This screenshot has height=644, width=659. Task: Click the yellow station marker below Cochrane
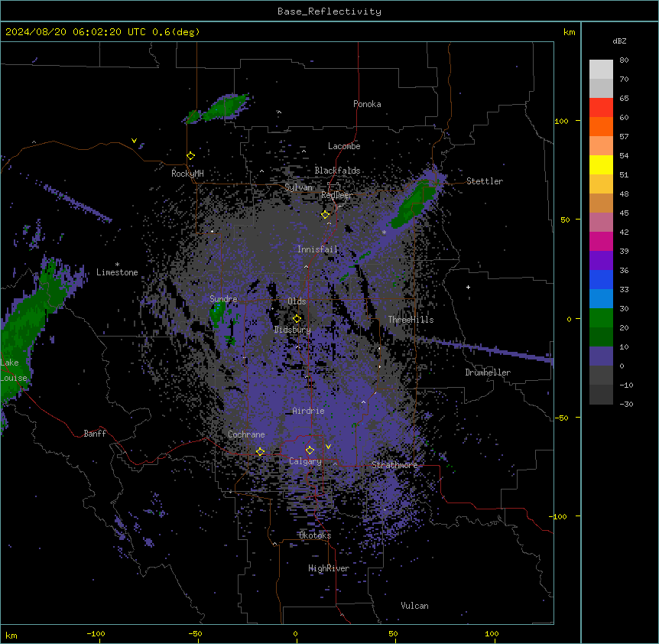[261, 452]
